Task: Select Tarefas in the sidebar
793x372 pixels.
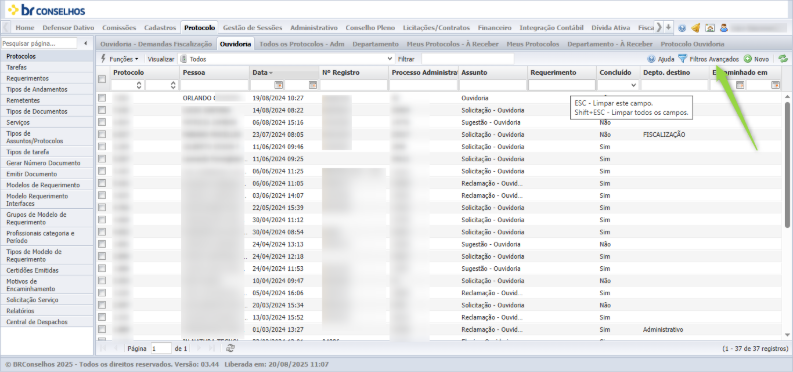Action: click(47, 67)
